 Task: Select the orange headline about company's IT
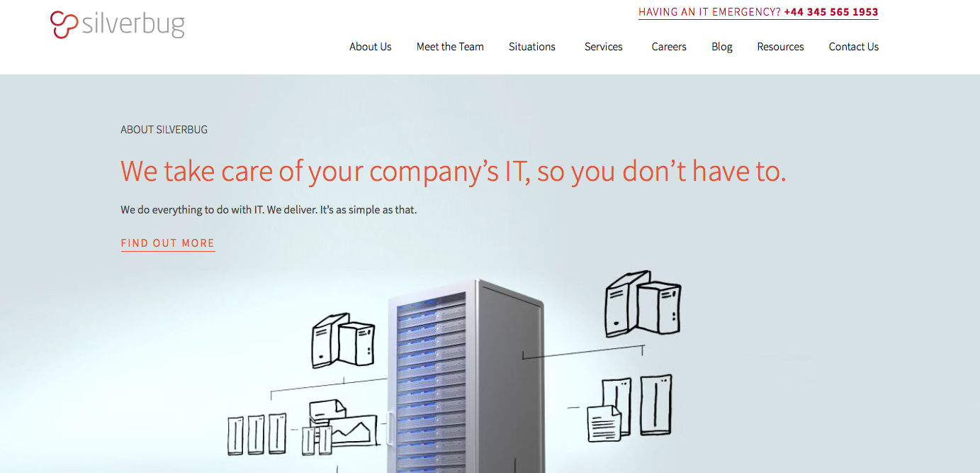point(454,172)
